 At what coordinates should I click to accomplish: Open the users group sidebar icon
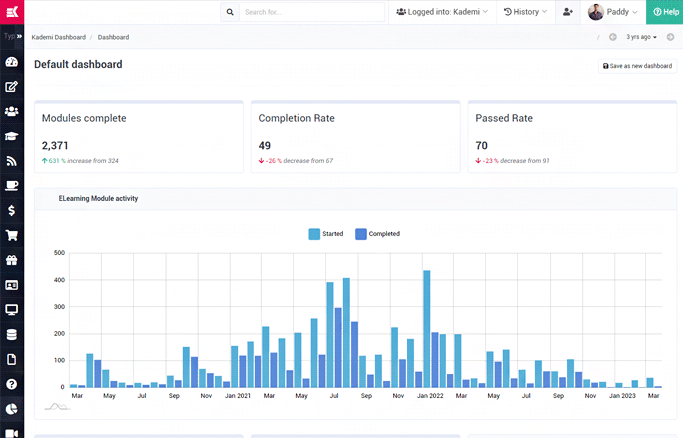(12, 111)
